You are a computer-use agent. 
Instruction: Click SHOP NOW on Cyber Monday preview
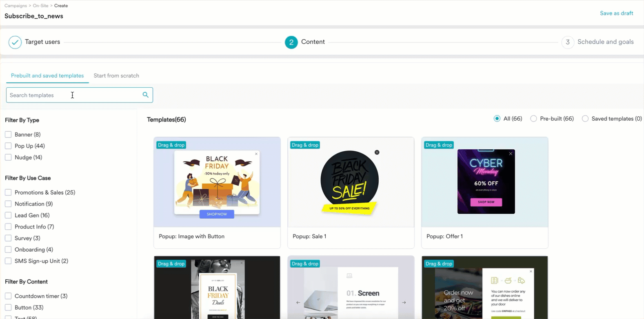tap(486, 202)
